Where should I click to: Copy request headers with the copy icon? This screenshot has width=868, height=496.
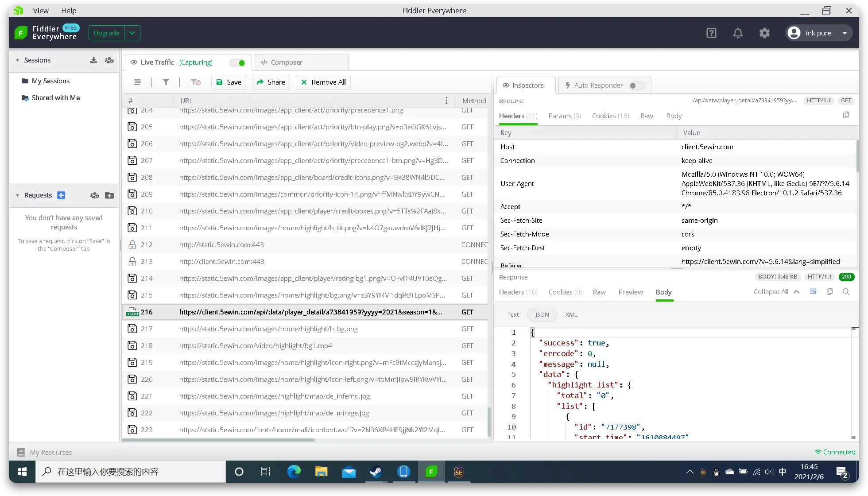tap(846, 116)
